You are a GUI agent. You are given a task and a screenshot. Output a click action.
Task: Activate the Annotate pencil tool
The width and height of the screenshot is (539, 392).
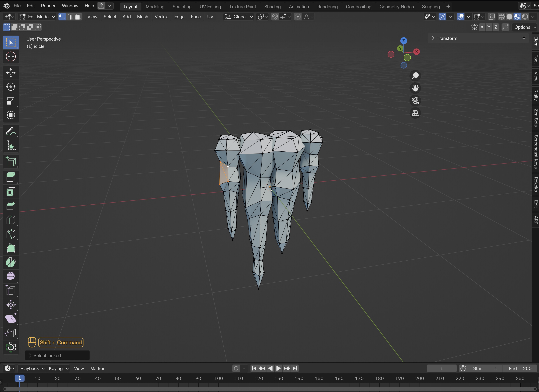tap(11, 131)
